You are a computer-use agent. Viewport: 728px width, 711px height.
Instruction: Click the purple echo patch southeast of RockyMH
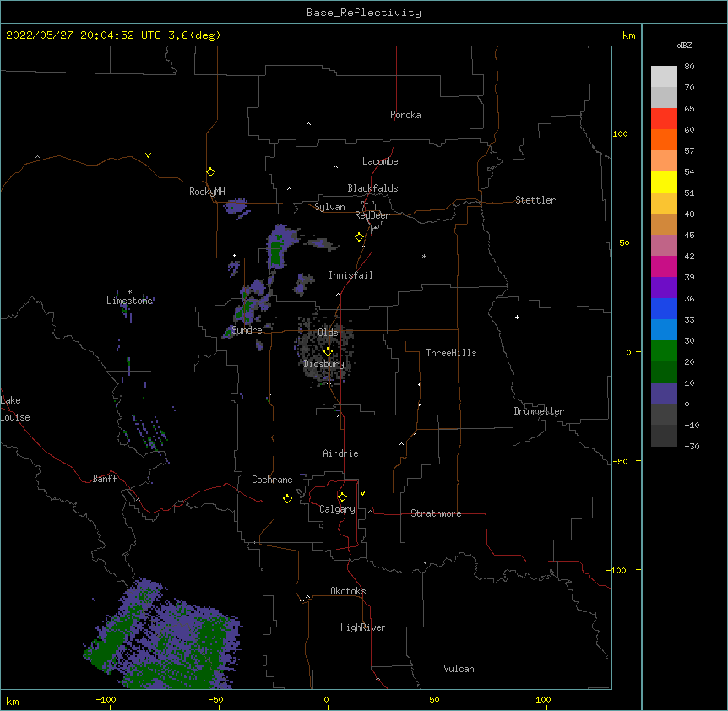[x=237, y=208]
